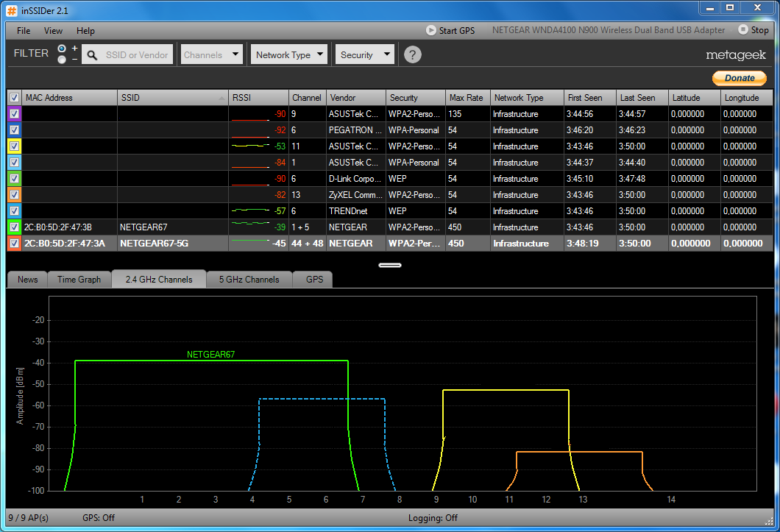Open the File menu
Viewport: 780px width, 532px height.
(x=24, y=31)
